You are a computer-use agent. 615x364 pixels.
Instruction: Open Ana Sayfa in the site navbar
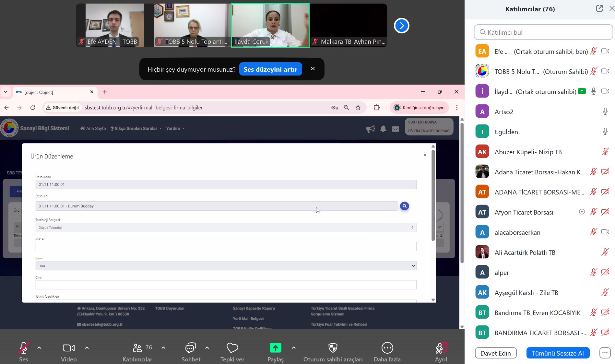click(93, 129)
